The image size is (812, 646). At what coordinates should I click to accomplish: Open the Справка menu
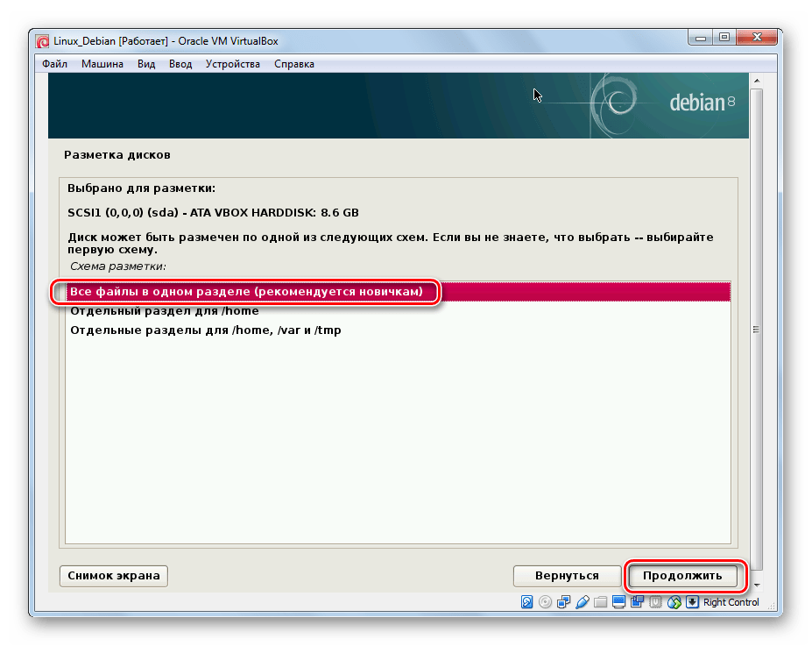294,64
